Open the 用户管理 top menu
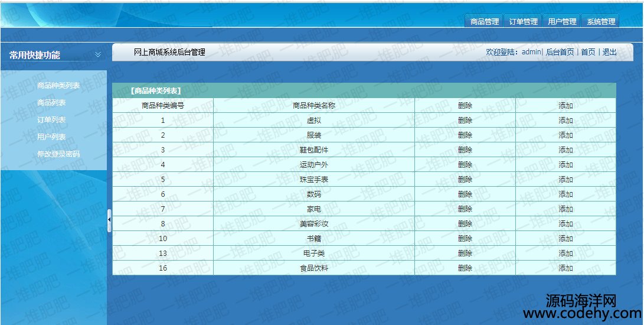Screen dimensions: 644x325 562,21
